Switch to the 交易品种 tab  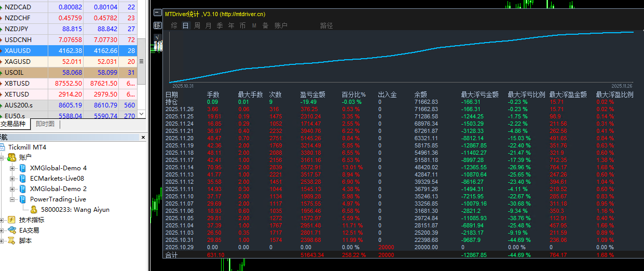click(x=13, y=124)
